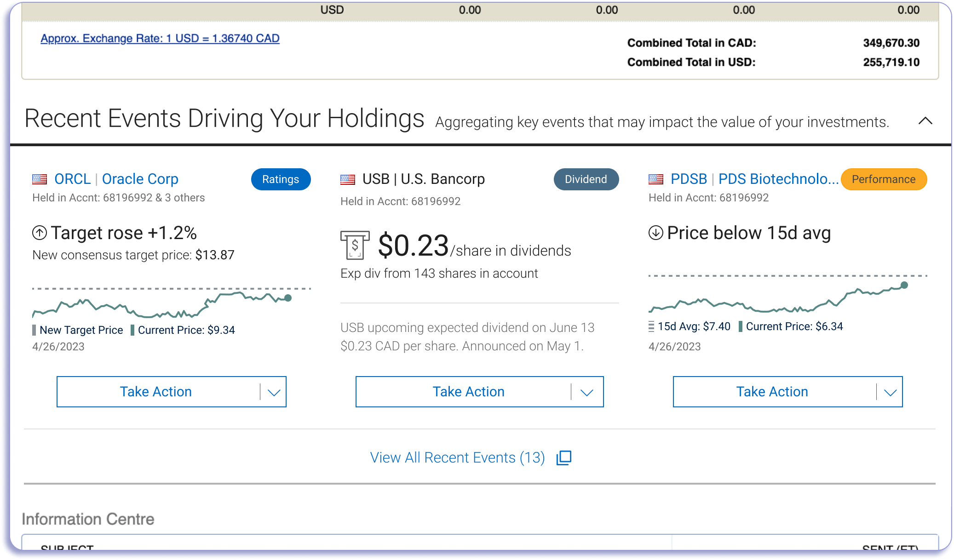The height and width of the screenshot is (560, 954).
Task: Click the up-arrow circle icon beside Target rose
Action: tap(40, 233)
